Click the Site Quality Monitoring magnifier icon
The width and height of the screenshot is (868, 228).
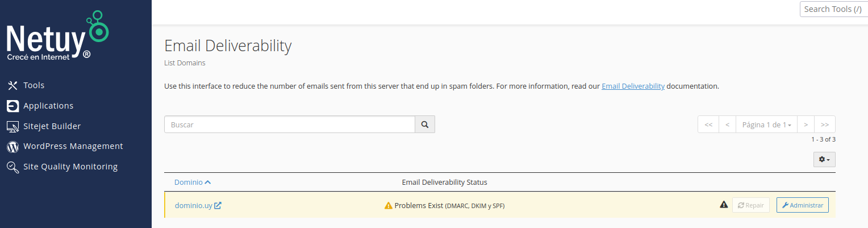pyautogui.click(x=12, y=167)
